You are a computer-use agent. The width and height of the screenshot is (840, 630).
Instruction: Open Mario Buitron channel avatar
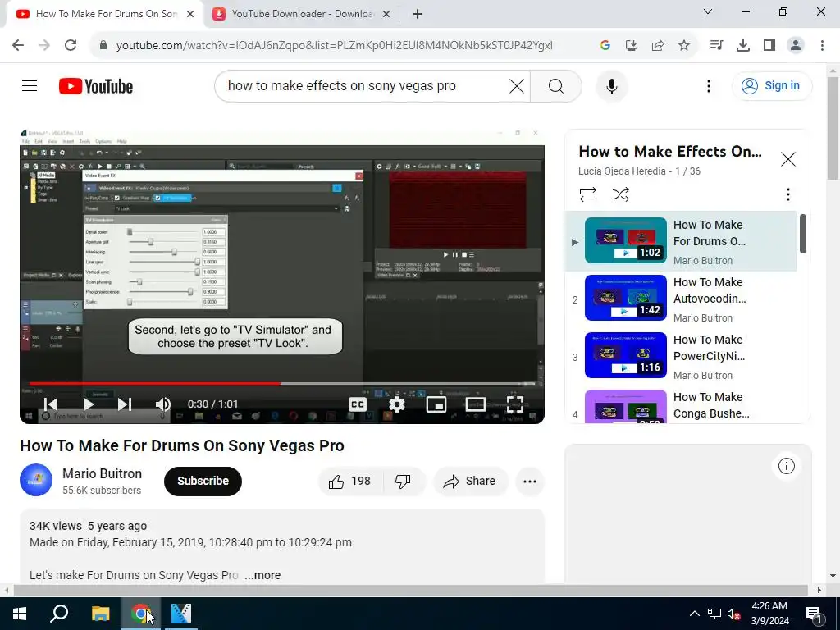(36, 480)
